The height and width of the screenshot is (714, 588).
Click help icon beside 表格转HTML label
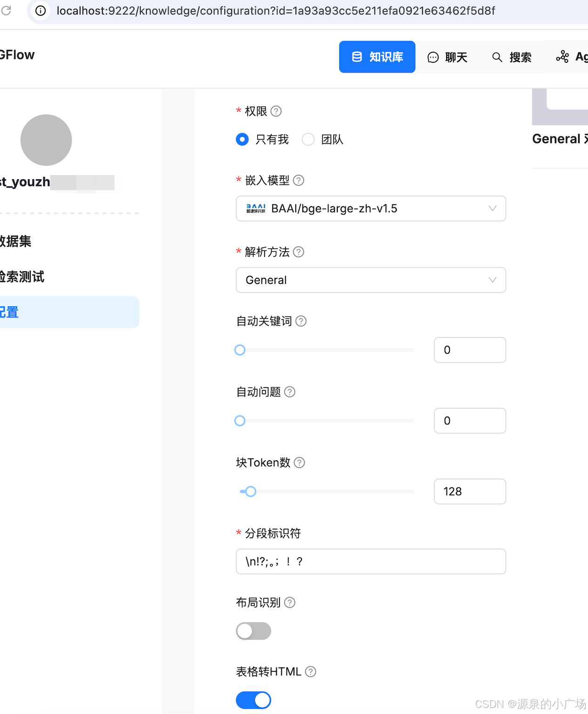[x=310, y=672]
